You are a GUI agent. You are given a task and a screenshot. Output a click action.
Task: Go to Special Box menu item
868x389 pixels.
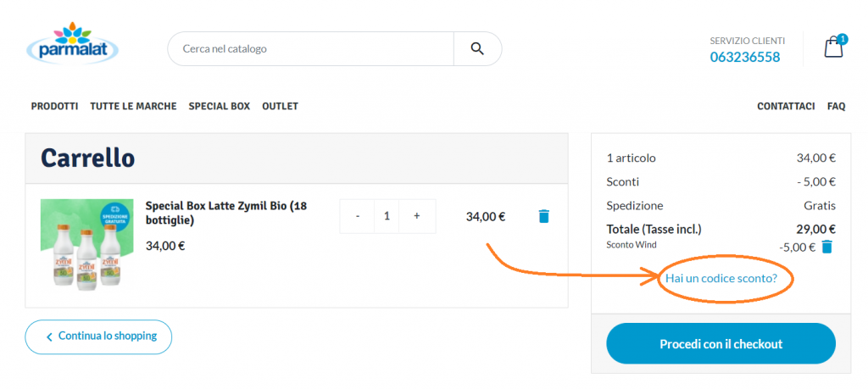pyautogui.click(x=219, y=106)
